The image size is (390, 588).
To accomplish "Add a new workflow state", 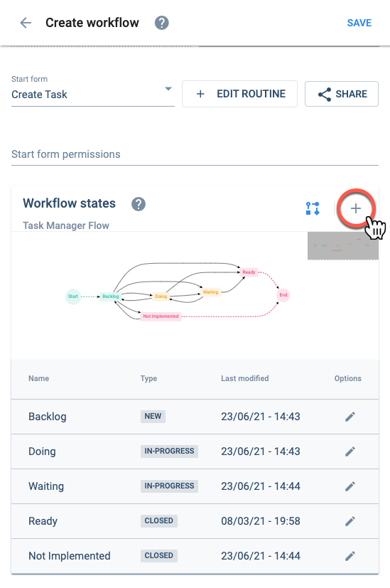I will click(355, 208).
